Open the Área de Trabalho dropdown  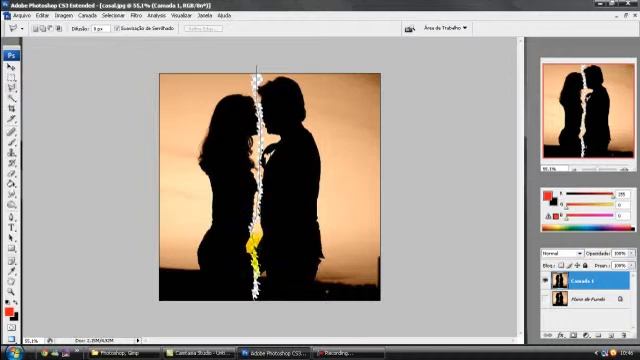coord(445,28)
